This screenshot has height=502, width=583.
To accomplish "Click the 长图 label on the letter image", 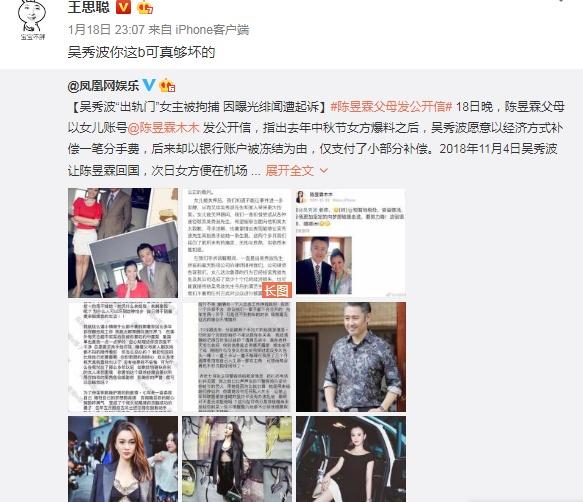I will tap(277, 290).
